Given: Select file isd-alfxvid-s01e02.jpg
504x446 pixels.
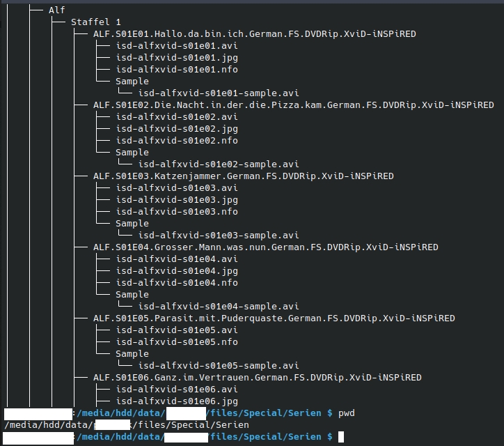Looking at the screenshot, I should click(x=177, y=129).
